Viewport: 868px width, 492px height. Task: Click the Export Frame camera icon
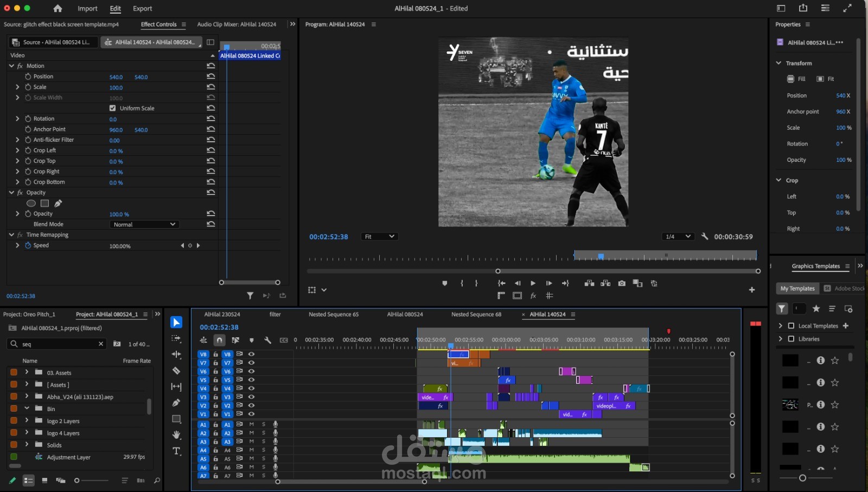pyautogui.click(x=622, y=283)
